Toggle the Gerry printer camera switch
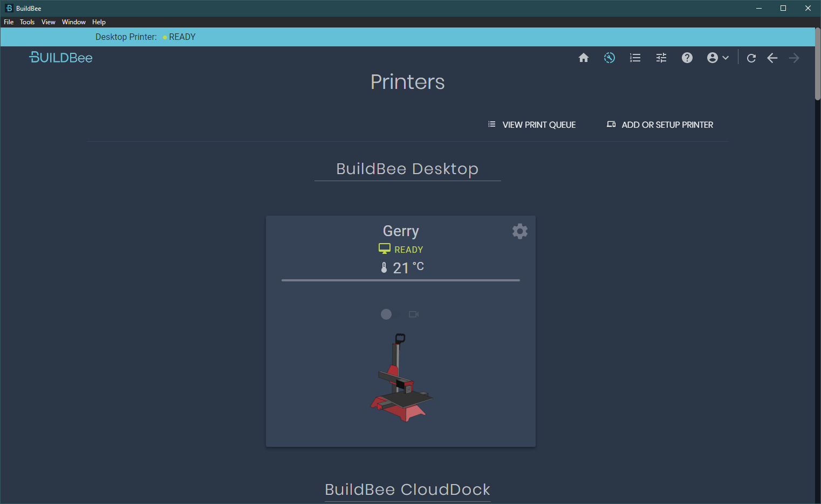Viewport: 821px width, 504px height. tap(390, 314)
